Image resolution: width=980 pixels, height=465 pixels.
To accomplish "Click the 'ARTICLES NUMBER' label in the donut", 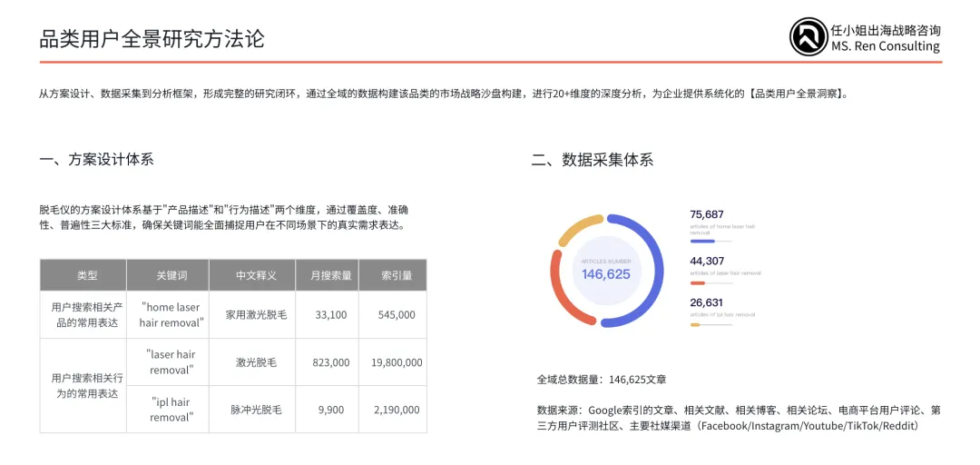I will click(605, 261).
